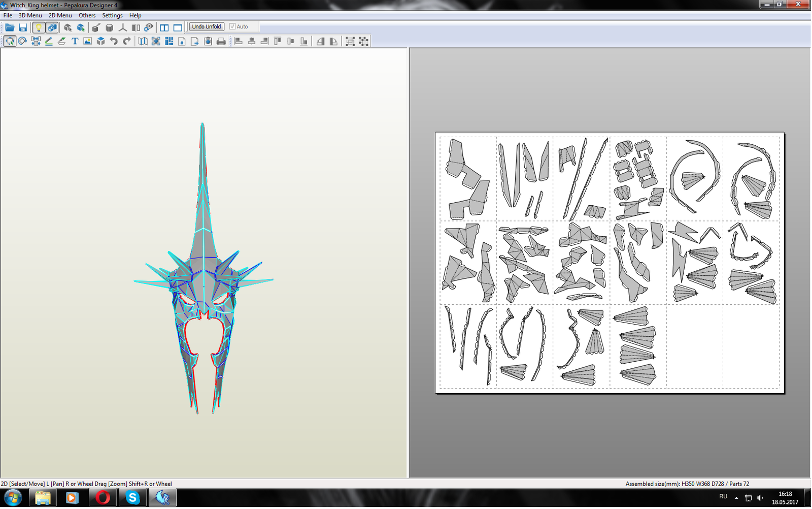Show the 3D axis orientation icon
Image resolution: width=812 pixels, height=509 pixels.
122,27
